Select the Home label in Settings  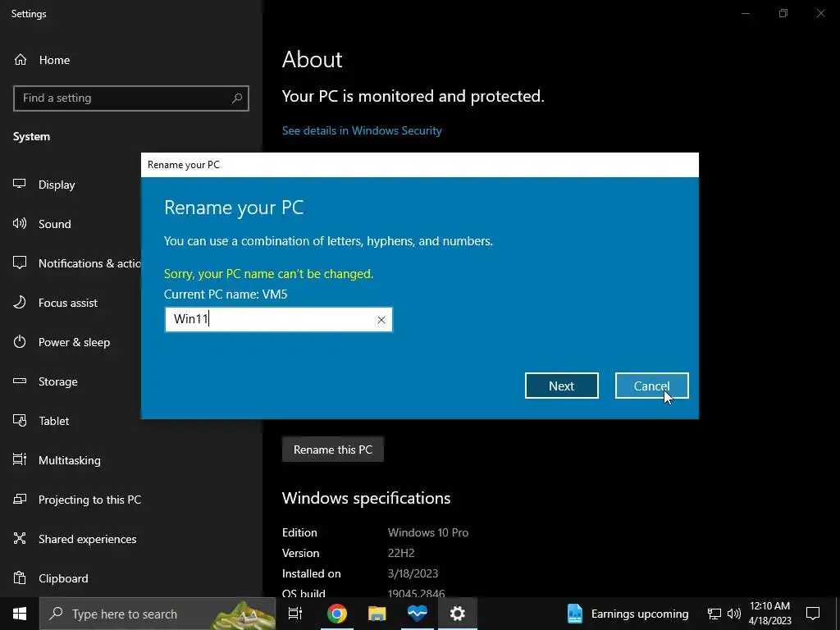point(54,60)
